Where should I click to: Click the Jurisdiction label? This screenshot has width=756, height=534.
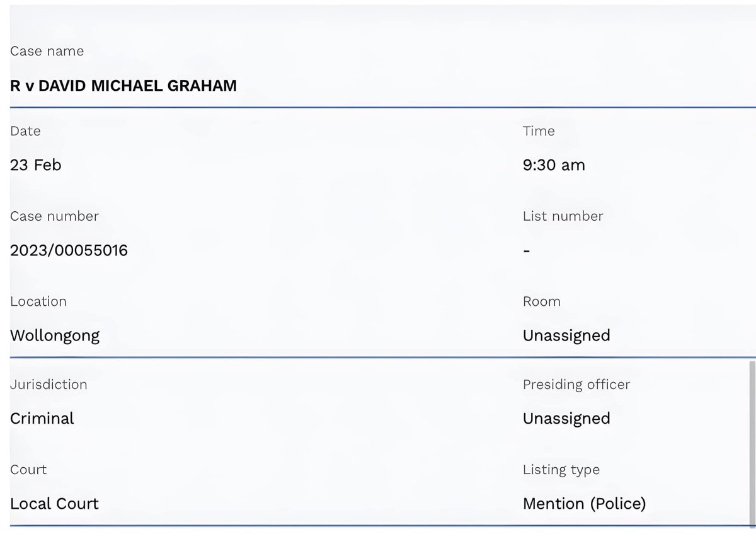pos(49,385)
